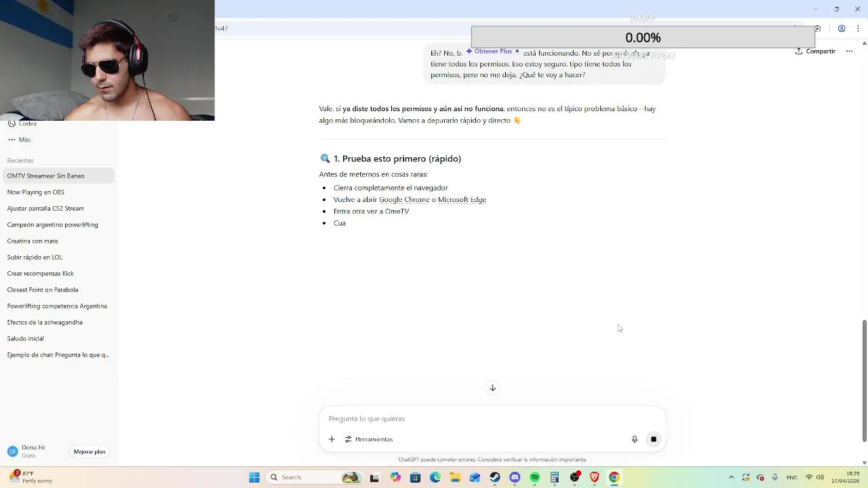Open the Dona Fit account menu
Screen dimensions: 868x488
pos(33,451)
